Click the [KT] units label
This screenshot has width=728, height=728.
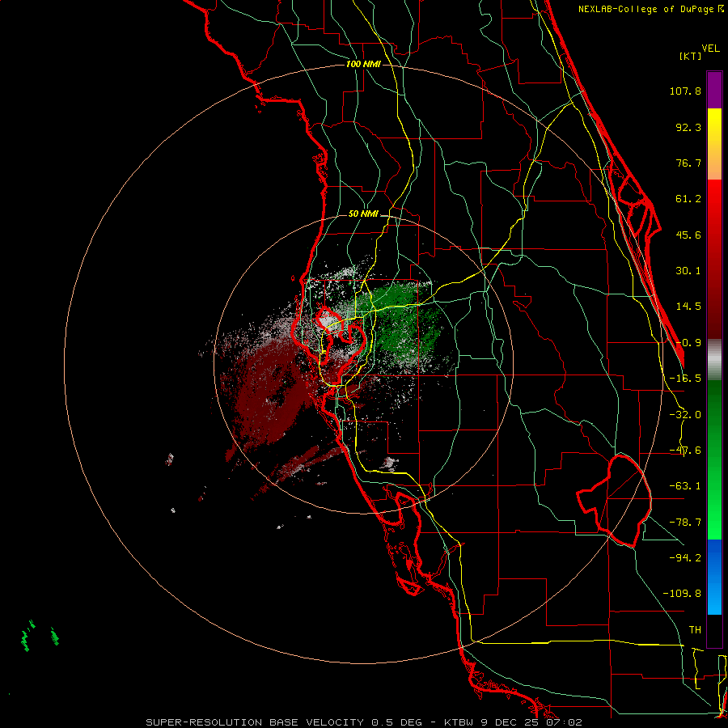click(x=690, y=56)
